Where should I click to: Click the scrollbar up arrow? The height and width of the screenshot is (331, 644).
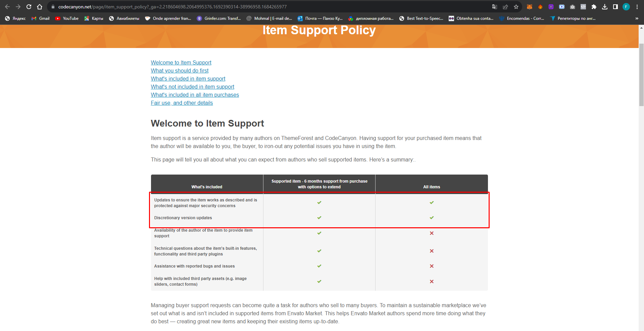click(x=641, y=28)
